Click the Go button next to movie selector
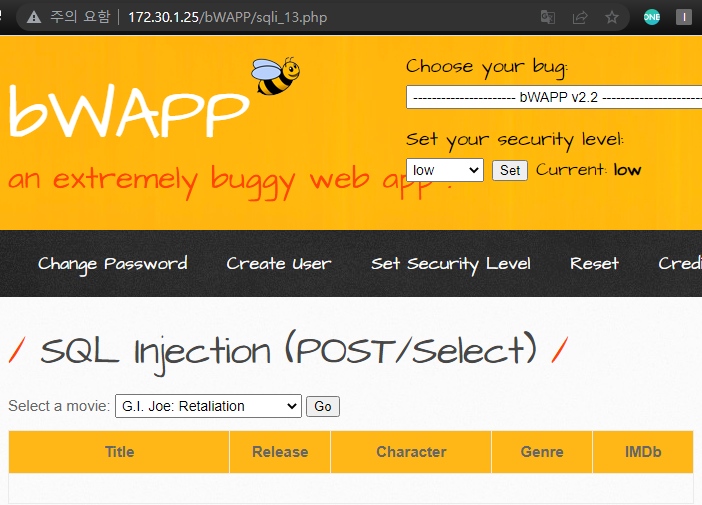The image size is (702, 505). 323,407
